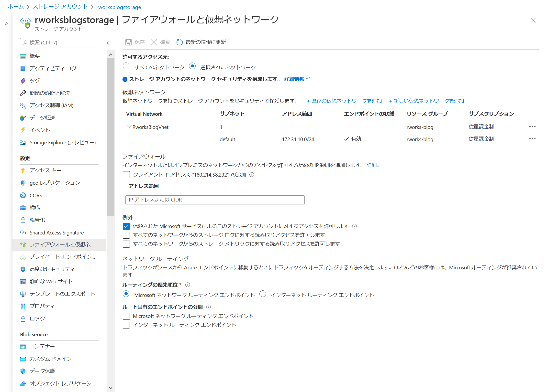Click the アクセス キー key icon

point(23,170)
